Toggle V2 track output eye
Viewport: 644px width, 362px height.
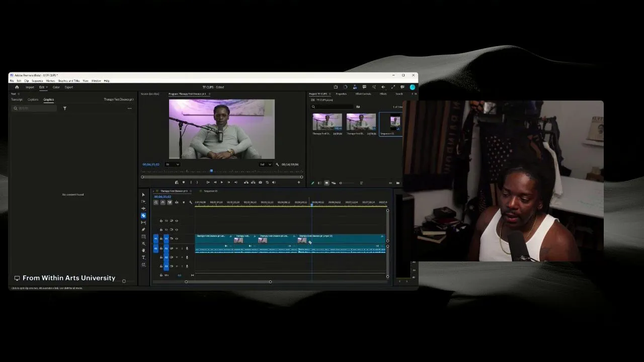[x=177, y=230]
